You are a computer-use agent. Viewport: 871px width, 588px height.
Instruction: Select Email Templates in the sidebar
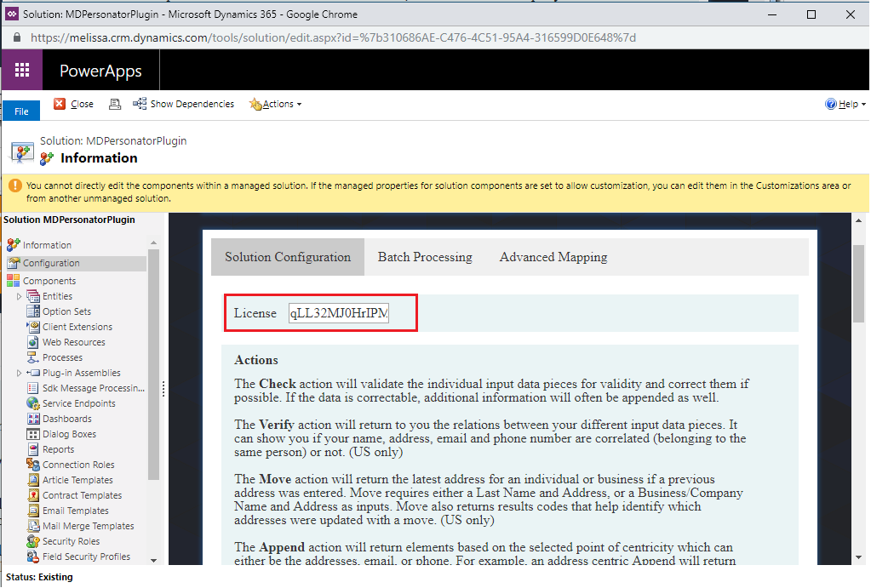coord(75,511)
